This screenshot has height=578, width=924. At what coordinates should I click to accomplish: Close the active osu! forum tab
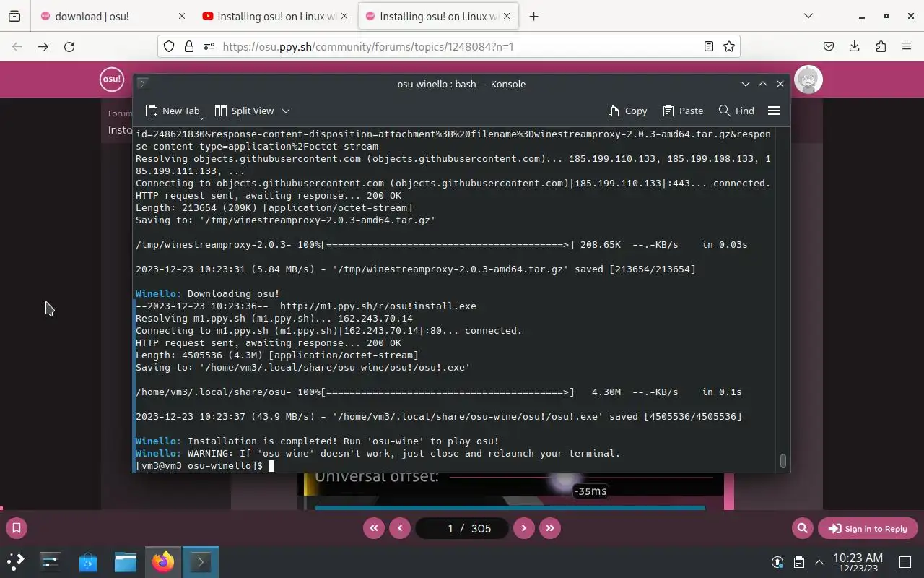pyautogui.click(x=506, y=16)
